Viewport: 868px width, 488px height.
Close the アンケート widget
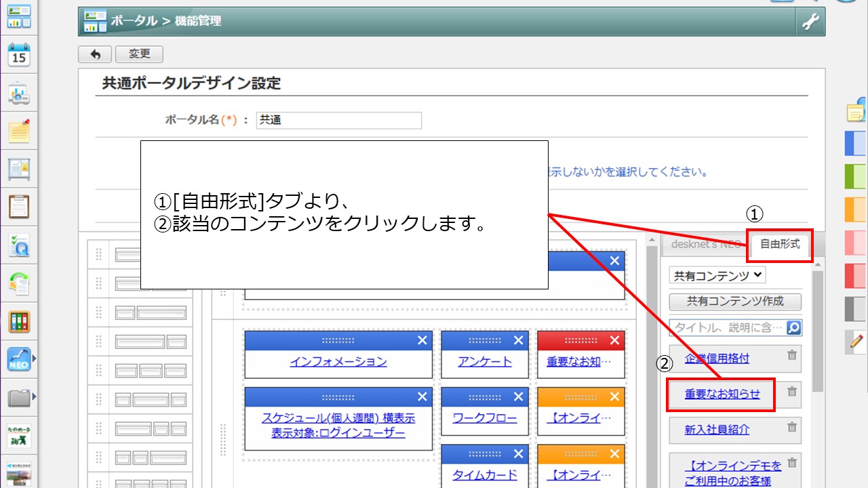pos(519,340)
